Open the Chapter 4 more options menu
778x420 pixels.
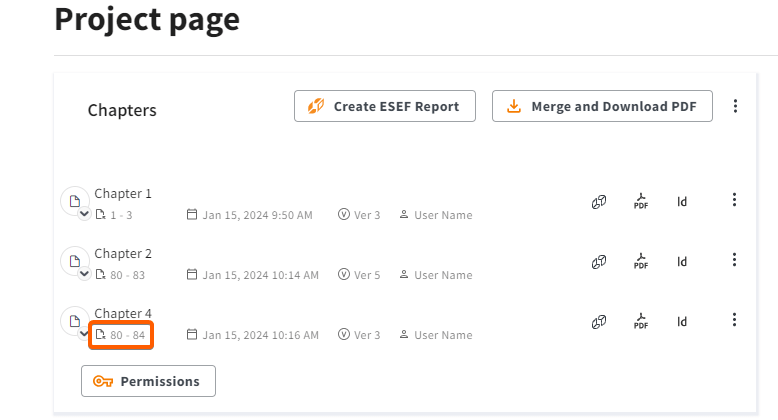pyautogui.click(x=734, y=320)
